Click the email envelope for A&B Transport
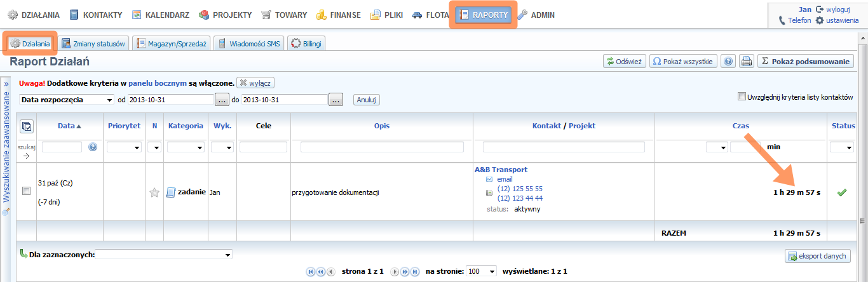 click(x=489, y=180)
